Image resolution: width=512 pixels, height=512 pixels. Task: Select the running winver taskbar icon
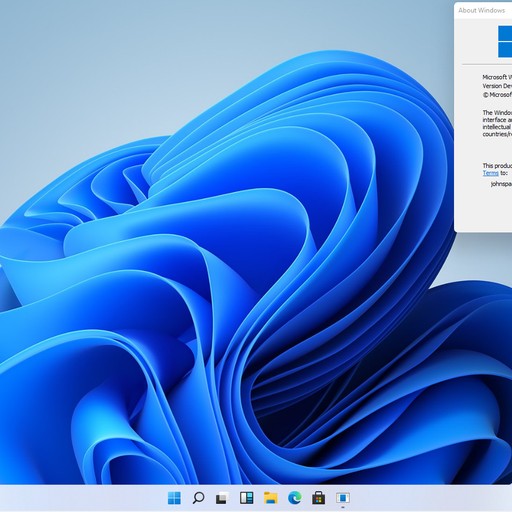coord(343,498)
